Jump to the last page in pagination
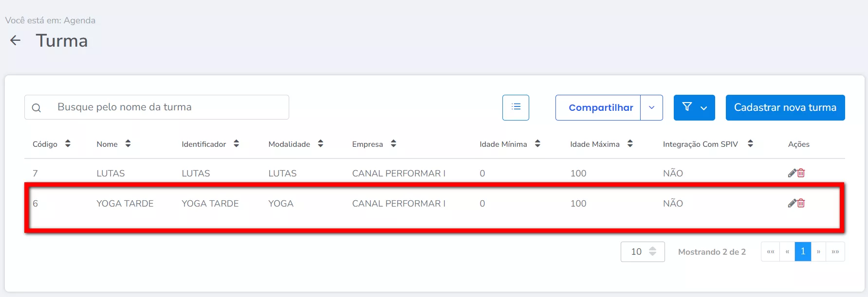The width and height of the screenshot is (868, 297). 835,252
